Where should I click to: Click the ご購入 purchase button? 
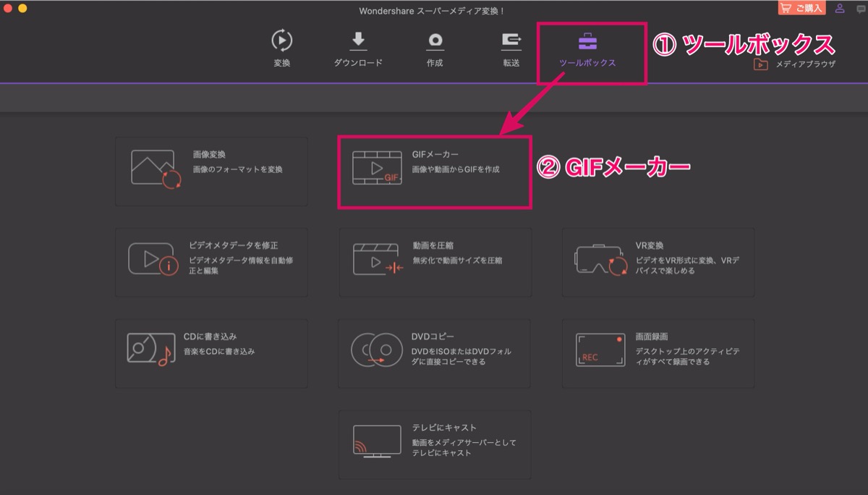click(x=801, y=8)
